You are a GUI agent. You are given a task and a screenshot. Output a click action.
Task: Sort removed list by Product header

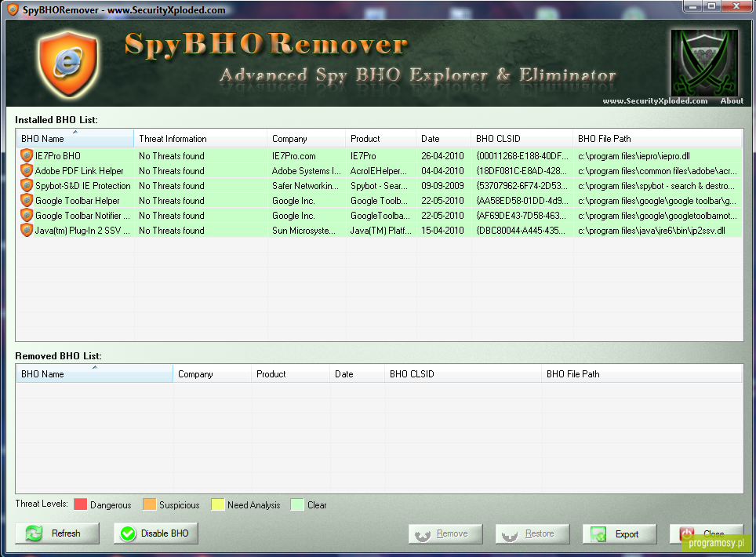pyautogui.click(x=291, y=373)
